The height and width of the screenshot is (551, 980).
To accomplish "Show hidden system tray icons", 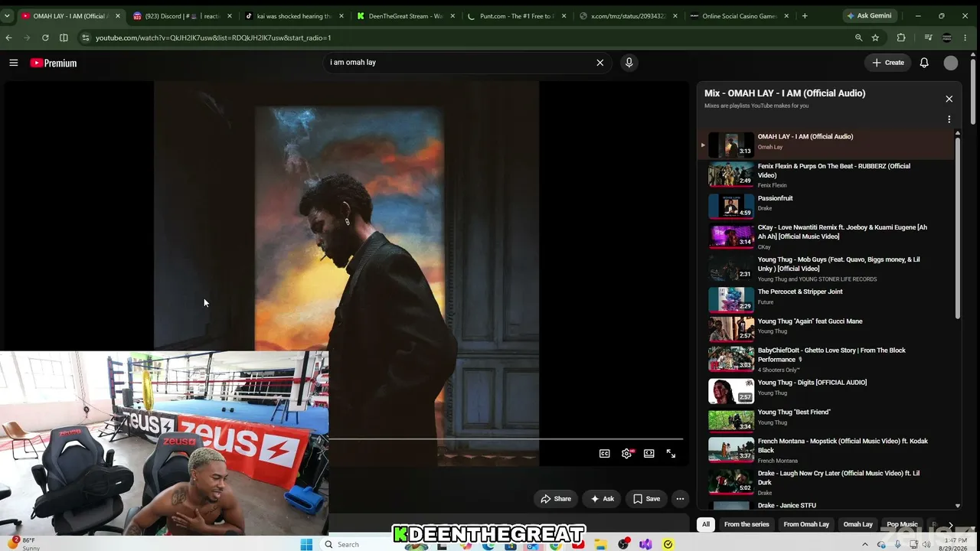I will (x=865, y=544).
